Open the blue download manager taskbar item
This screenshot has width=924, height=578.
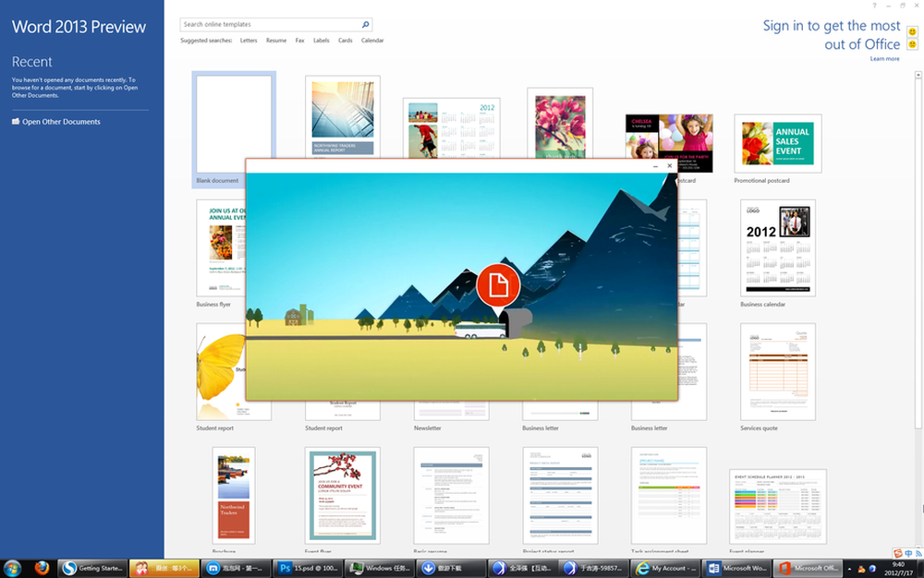(451, 569)
